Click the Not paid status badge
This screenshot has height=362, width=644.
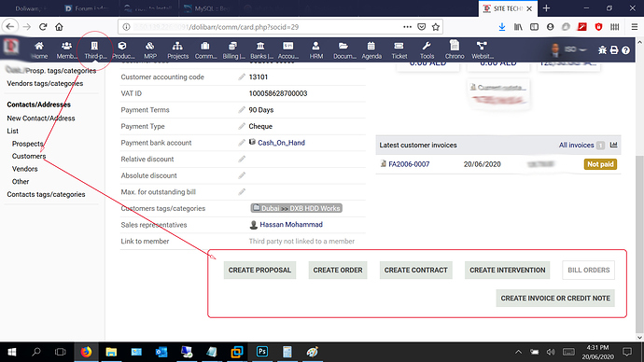click(x=600, y=164)
